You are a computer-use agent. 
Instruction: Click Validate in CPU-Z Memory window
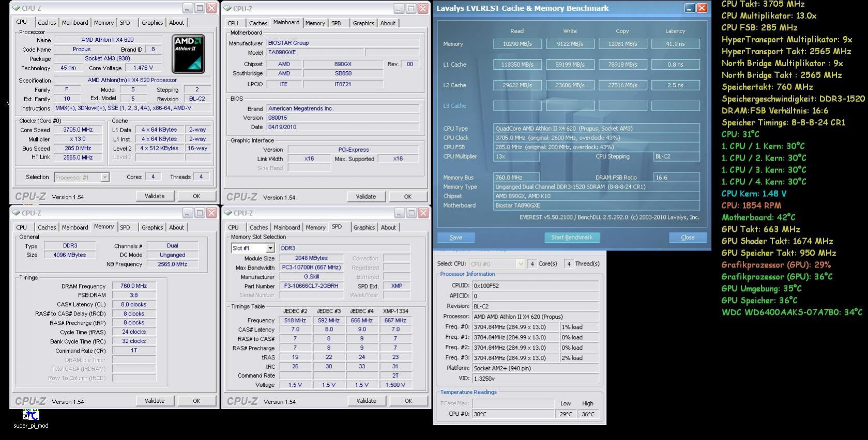(x=155, y=401)
